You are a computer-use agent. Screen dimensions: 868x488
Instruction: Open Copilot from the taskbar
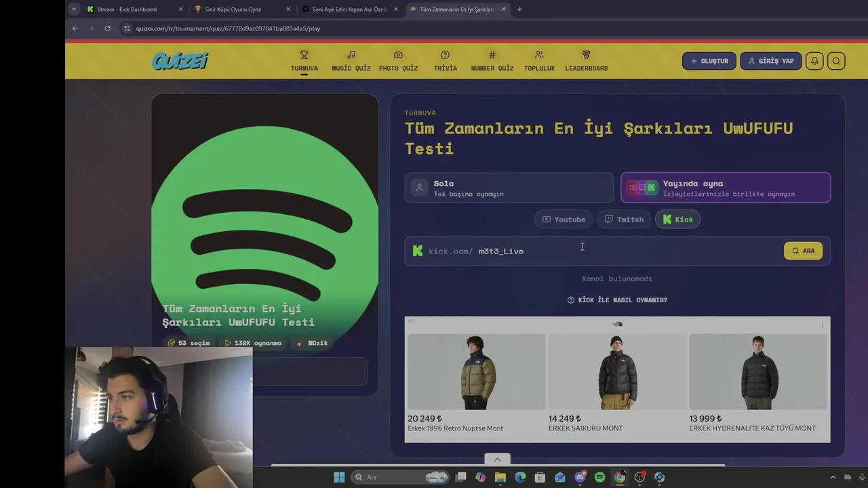(x=480, y=477)
